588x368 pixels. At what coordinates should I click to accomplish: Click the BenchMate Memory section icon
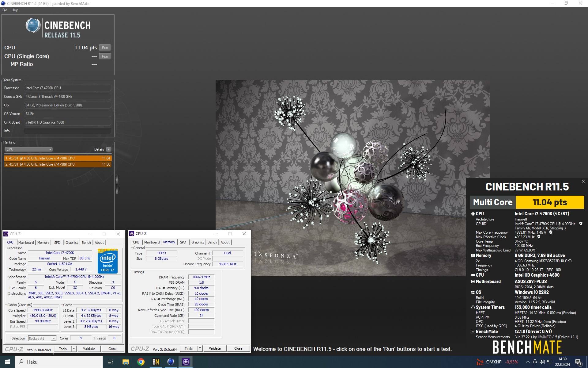[x=473, y=255]
